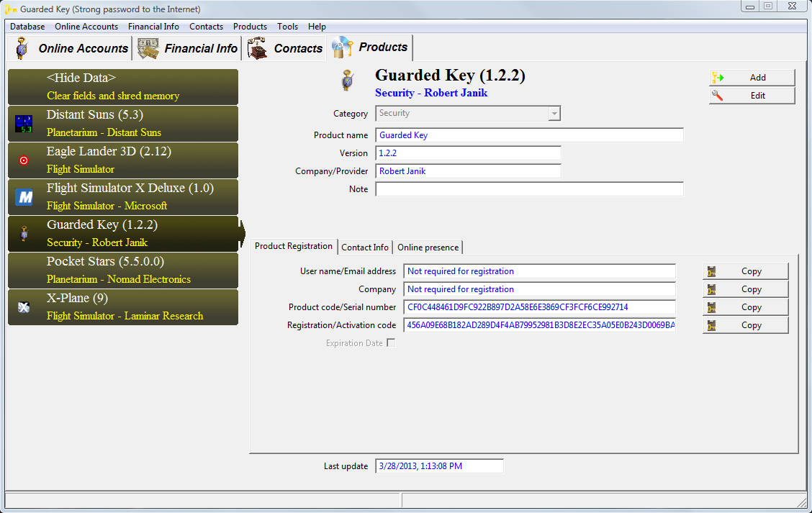
Task: Click the Product code/Serial number field
Action: click(x=540, y=307)
